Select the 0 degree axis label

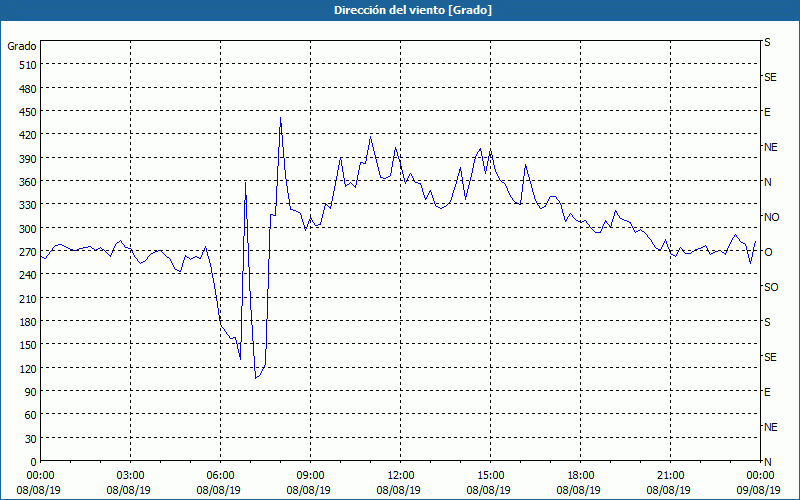coord(34,462)
